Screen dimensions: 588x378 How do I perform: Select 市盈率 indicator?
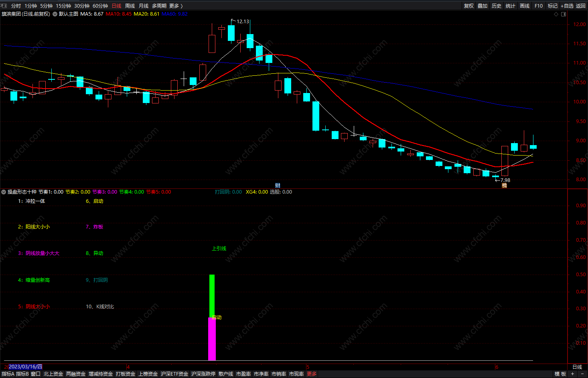(243, 374)
